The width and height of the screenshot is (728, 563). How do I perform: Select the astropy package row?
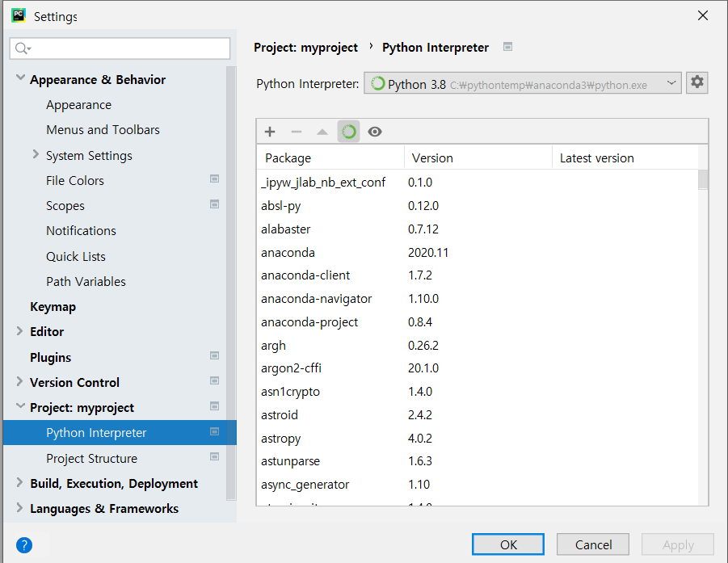click(478, 438)
